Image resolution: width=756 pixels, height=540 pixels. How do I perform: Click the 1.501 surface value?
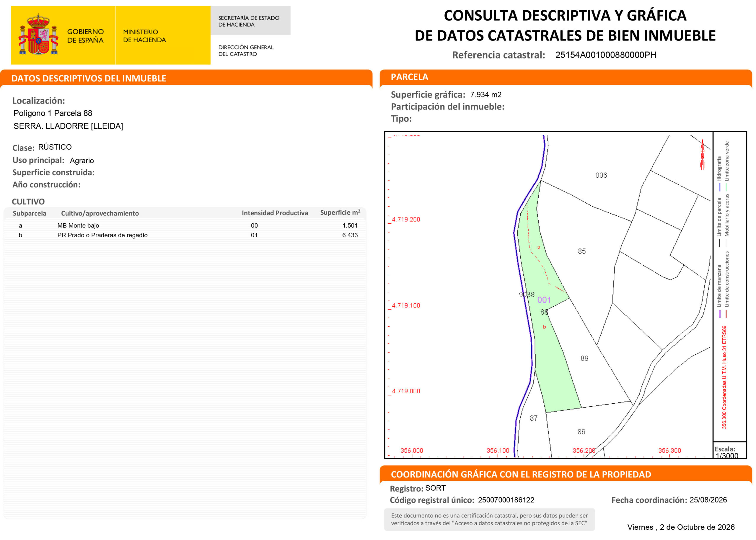[x=350, y=225]
